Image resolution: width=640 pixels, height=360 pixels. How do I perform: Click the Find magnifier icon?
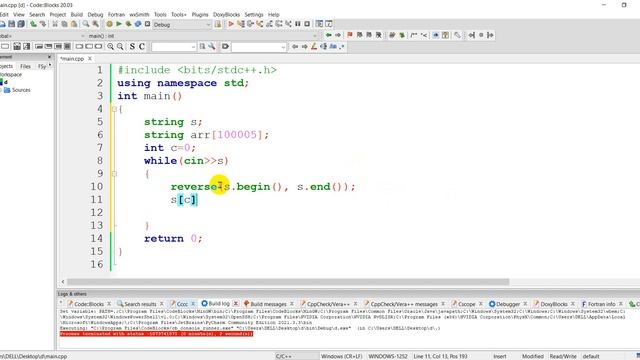pyautogui.click(x=86, y=24)
